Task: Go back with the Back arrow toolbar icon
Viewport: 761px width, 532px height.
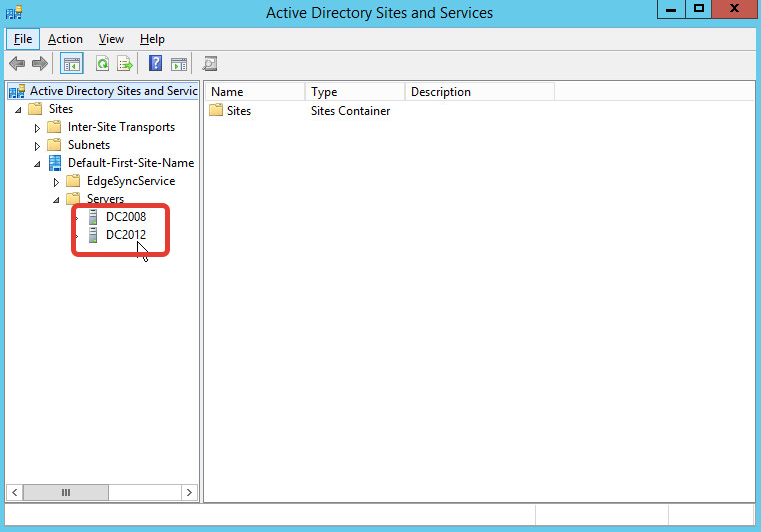Action: coord(17,64)
